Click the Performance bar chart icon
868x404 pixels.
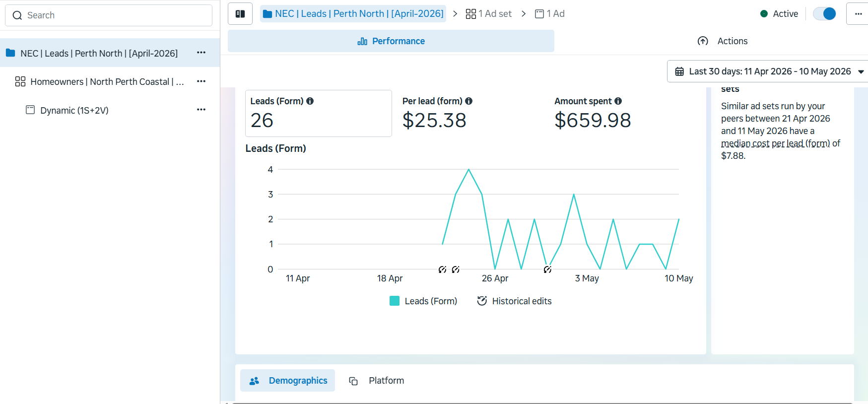point(362,41)
